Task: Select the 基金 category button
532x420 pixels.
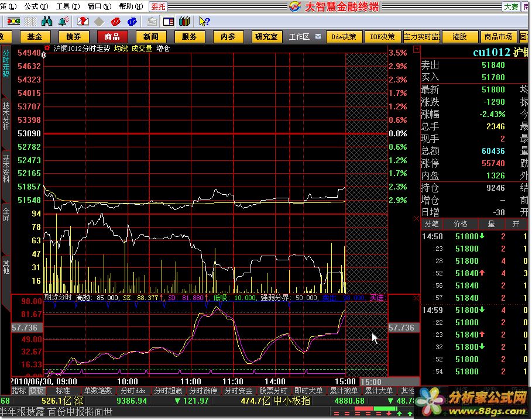Action: coord(35,37)
